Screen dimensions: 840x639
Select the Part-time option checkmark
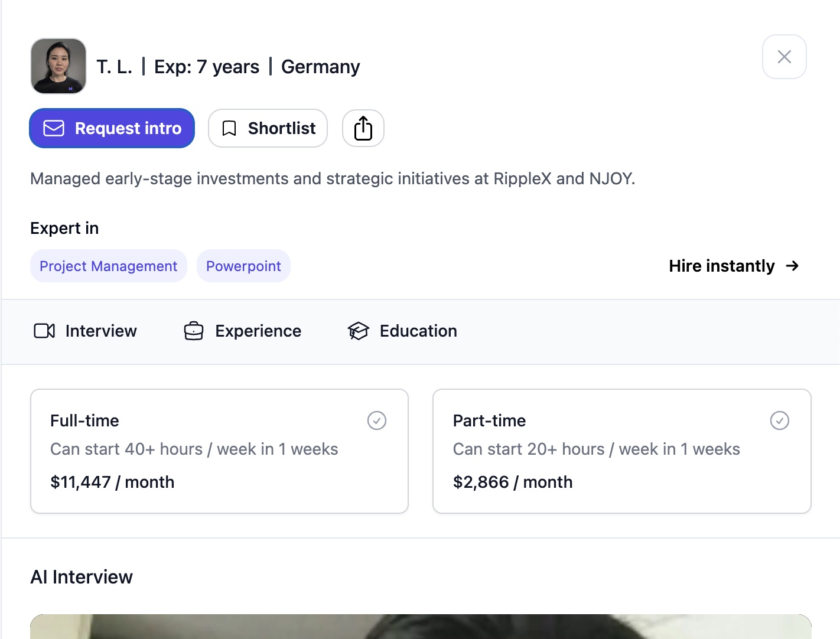pyautogui.click(x=780, y=420)
